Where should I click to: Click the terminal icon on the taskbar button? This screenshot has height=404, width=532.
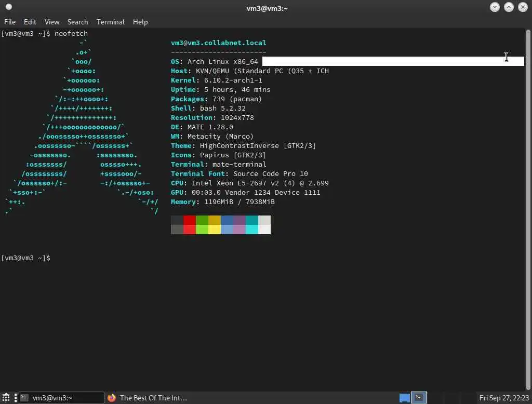24,398
